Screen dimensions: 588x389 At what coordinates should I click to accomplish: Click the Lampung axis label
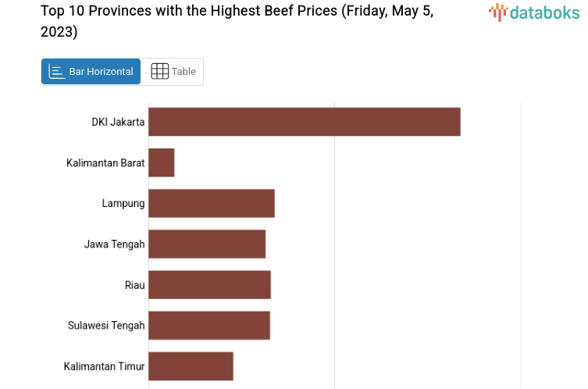[x=123, y=203]
